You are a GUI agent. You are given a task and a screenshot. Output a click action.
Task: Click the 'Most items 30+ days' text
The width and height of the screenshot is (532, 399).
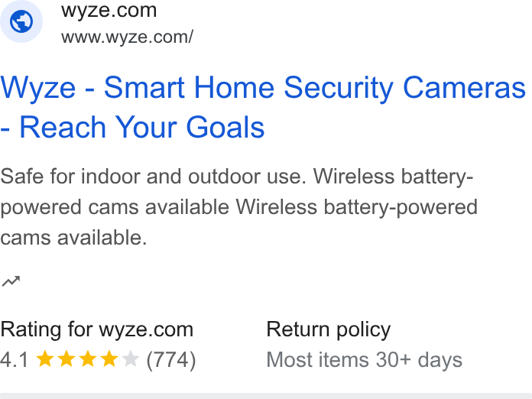coord(365,360)
